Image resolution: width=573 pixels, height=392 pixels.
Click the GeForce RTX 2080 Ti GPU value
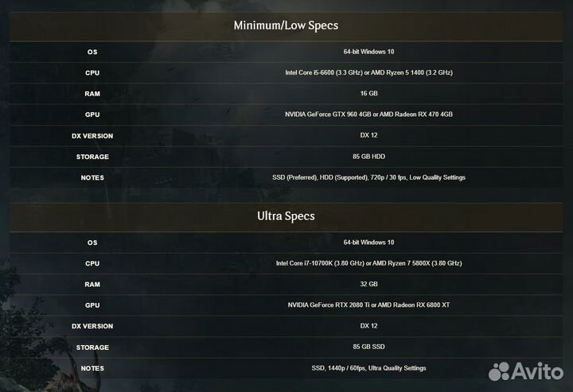tap(368, 305)
